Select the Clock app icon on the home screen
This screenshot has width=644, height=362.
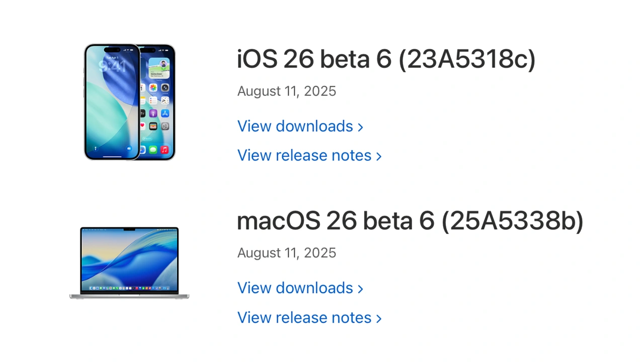coord(165,101)
